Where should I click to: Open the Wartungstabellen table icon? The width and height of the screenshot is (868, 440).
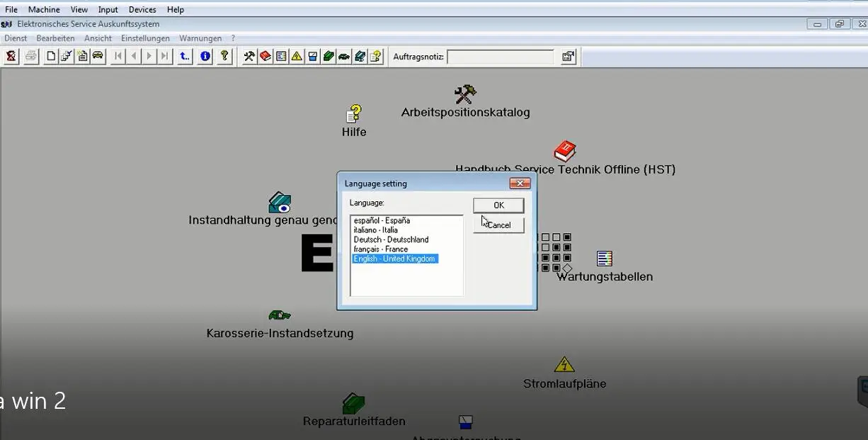[x=605, y=259]
